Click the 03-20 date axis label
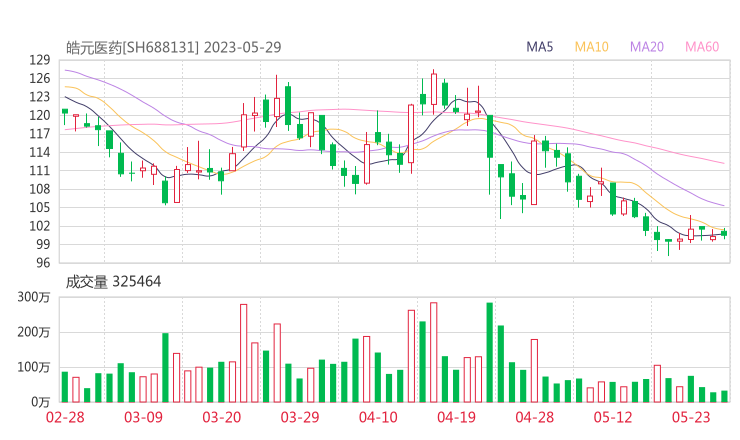The image size is (740, 440). (222, 417)
